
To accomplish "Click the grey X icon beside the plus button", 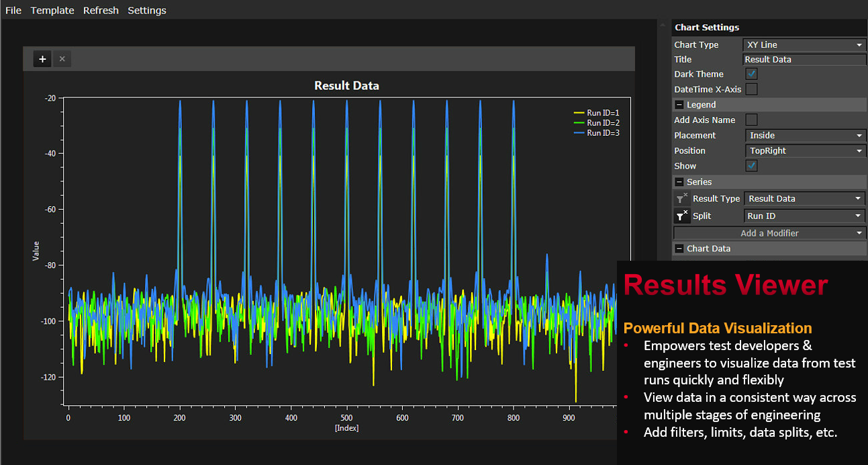I will coord(62,59).
